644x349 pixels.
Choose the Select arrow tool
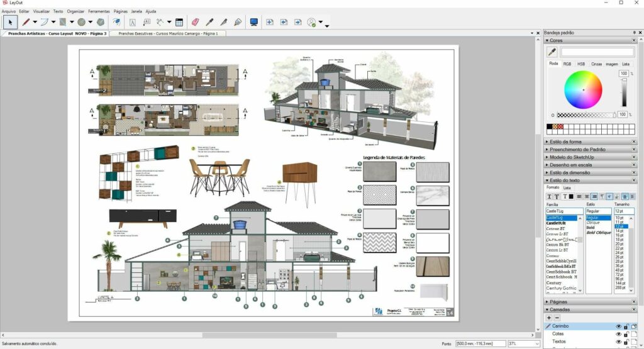coord(10,22)
